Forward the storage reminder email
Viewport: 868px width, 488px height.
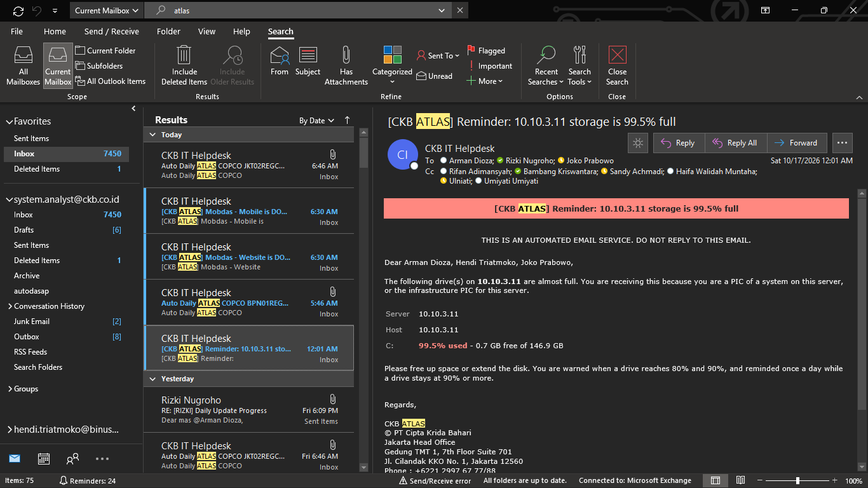pyautogui.click(x=797, y=143)
